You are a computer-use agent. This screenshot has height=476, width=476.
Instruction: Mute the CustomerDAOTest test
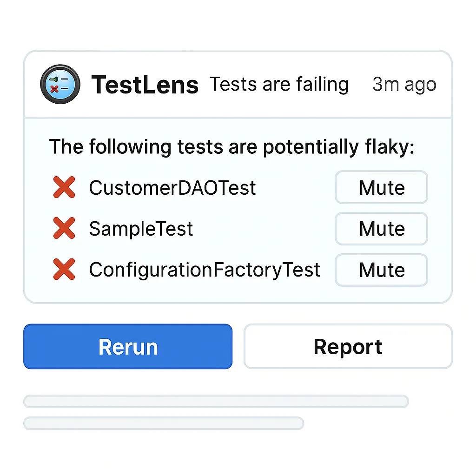(381, 187)
